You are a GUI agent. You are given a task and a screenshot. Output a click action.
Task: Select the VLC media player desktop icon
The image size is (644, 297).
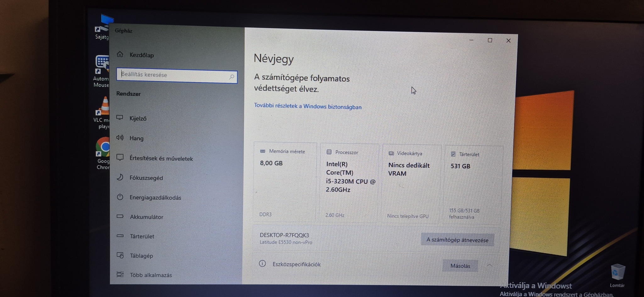102,113
